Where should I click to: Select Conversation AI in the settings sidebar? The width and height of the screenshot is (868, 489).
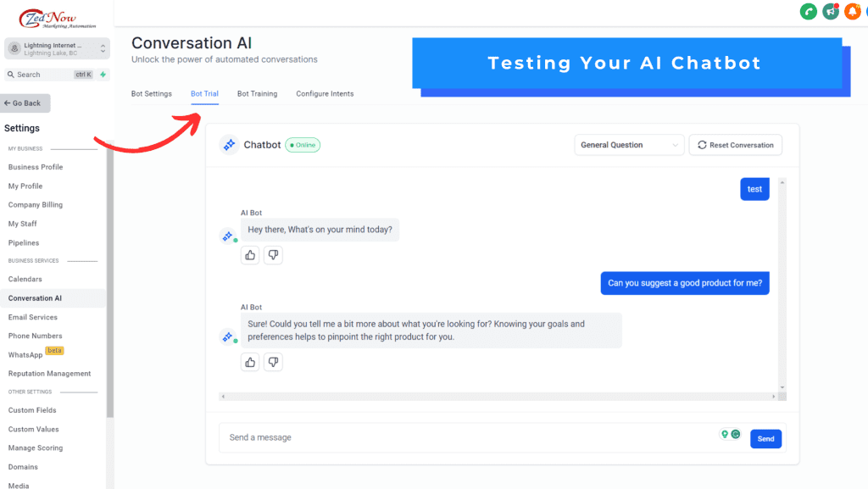(37, 297)
